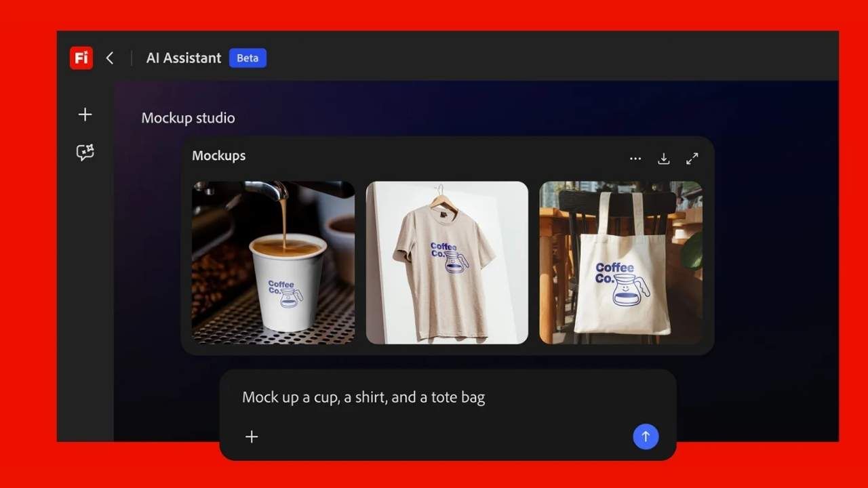Start a new chat with the sidebar plus icon
Image resolution: width=868 pixels, height=488 pixels.
[85, 115]
